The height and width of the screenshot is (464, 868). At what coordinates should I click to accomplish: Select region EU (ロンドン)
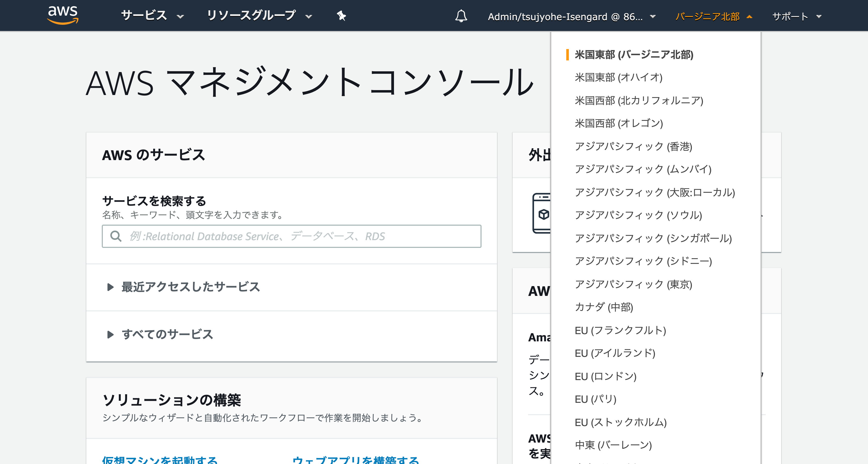pyautogui.click(x=606, y=376)
